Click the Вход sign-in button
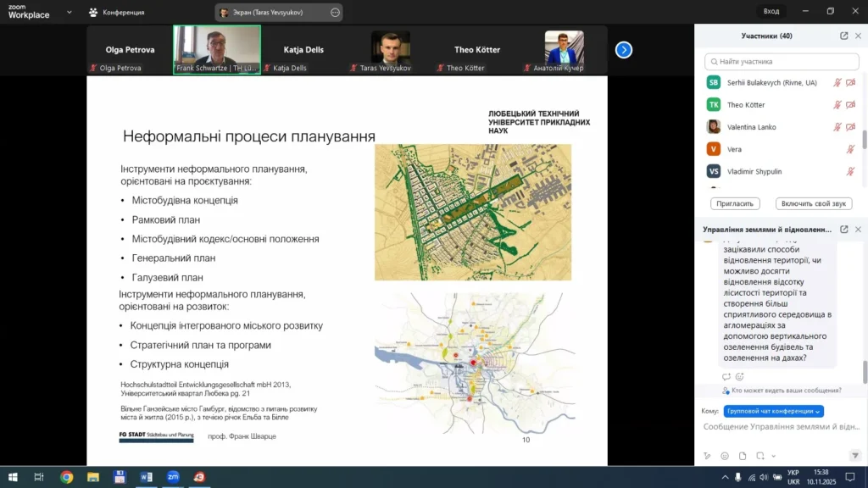The image size is (868, 488). (771, 11)
